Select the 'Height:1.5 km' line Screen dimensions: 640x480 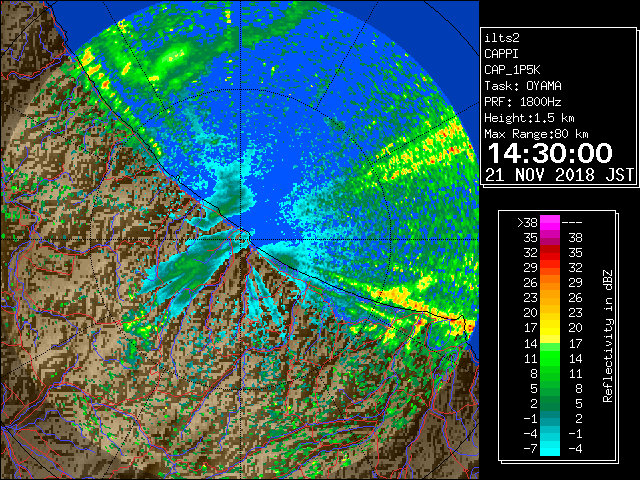(529, 118)
